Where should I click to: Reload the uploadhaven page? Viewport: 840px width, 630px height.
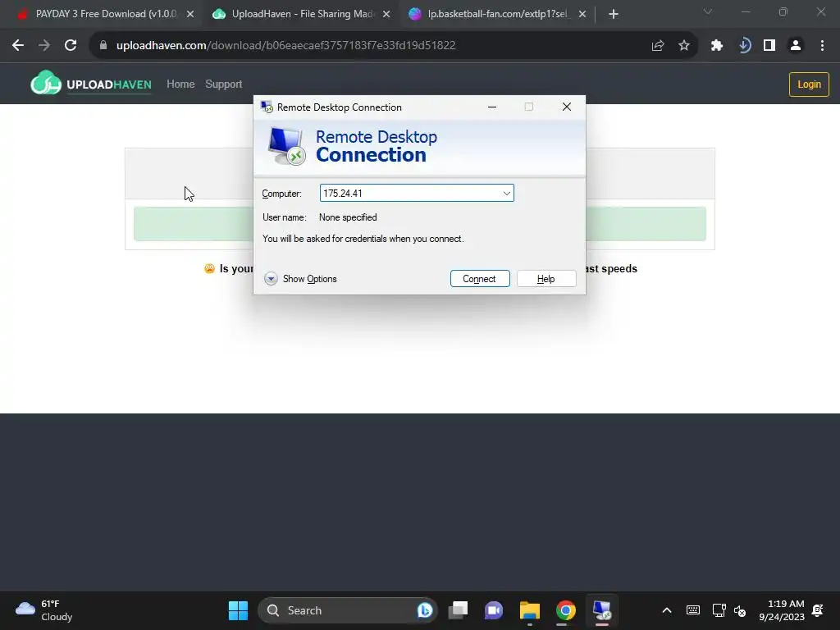[71, 46]
